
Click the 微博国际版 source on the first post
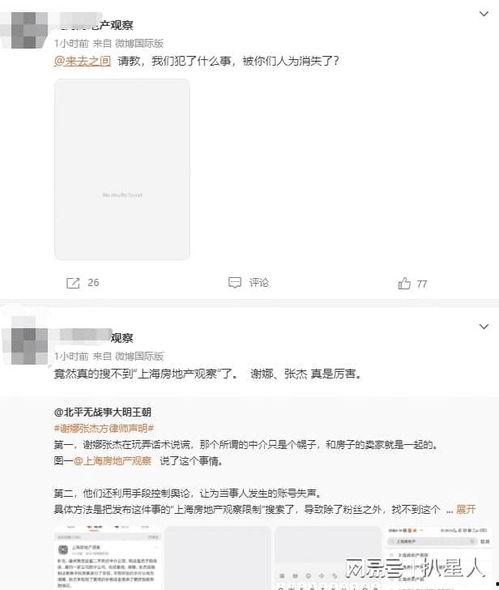(x=139, y=44)
